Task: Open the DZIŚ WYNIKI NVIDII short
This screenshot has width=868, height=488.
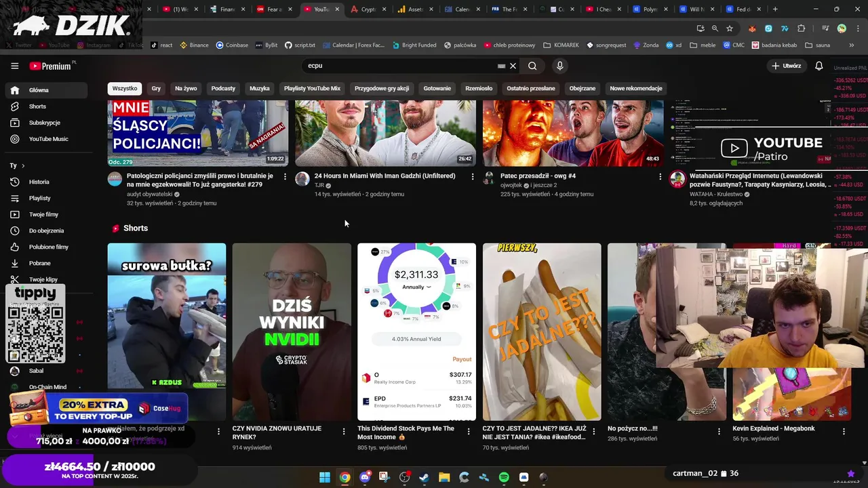Action: 292,332
